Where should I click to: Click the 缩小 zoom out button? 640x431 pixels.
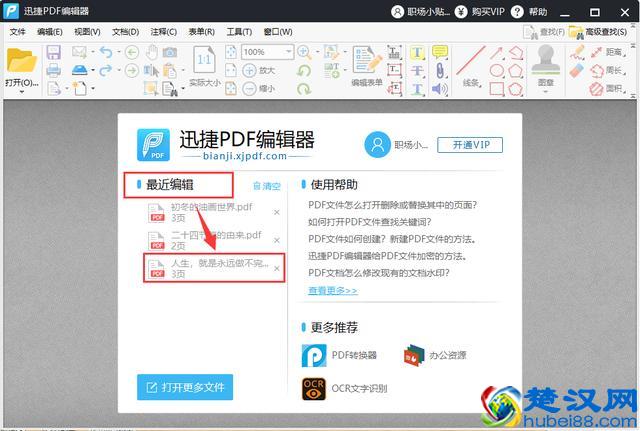pos(259,88)
